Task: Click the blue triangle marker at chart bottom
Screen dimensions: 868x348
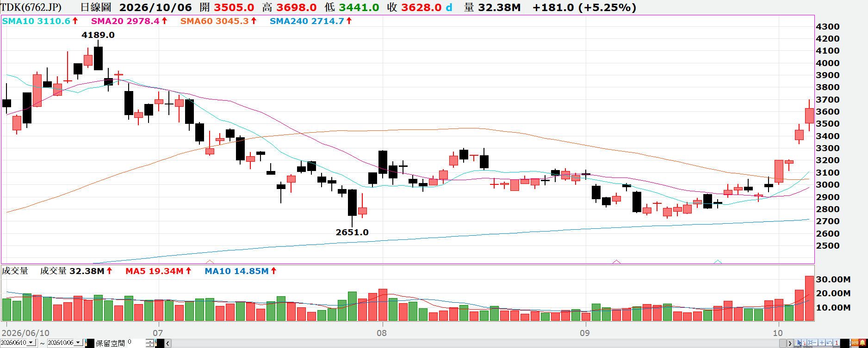Action: pos(718,262)
